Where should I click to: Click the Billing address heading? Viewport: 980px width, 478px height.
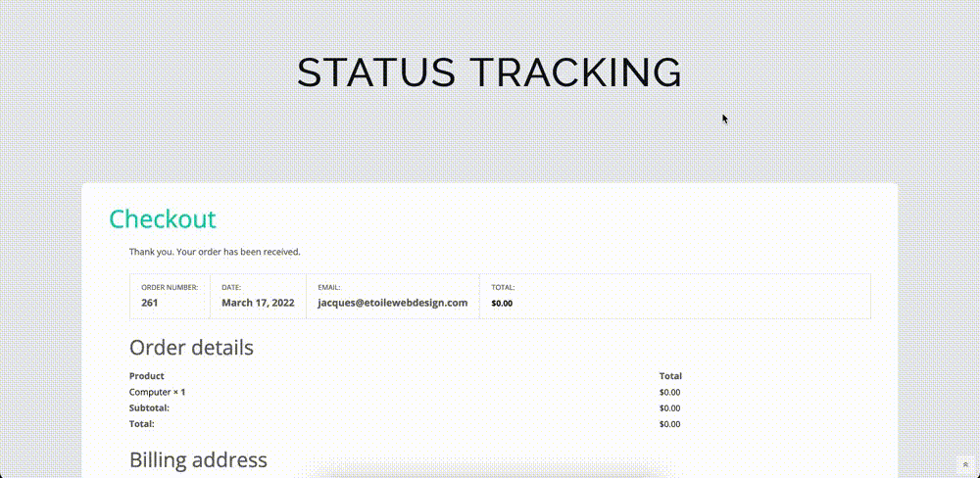198,460
